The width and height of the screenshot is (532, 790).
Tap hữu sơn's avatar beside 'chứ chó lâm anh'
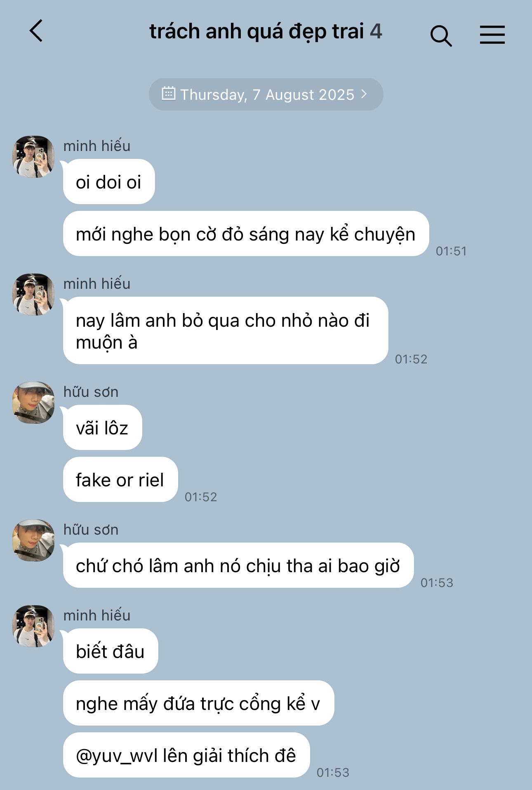[x=33, y=540]
